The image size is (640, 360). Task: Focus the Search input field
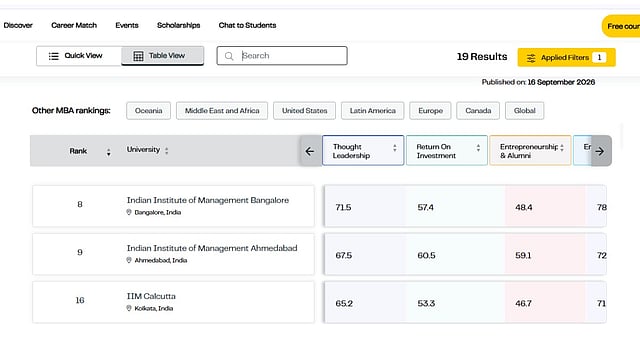[x=282, y=56]
